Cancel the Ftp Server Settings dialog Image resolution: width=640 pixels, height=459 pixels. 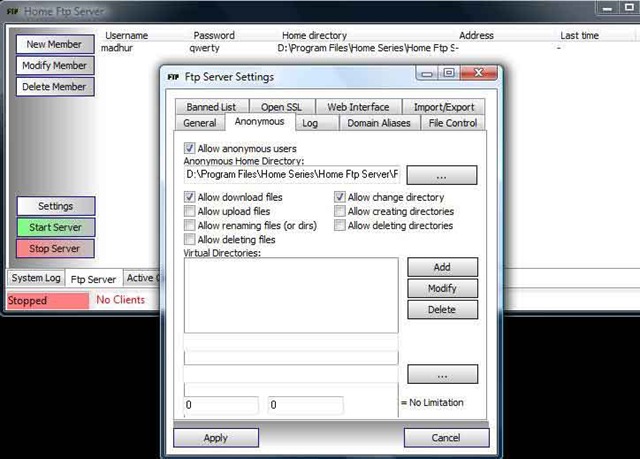446,438
